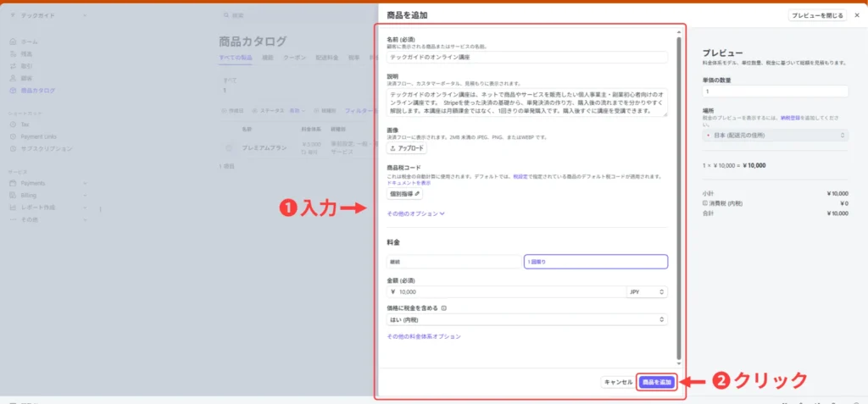Open the JPY currency dropdown
Viewport: 868px width, 404px height.
pyautogui.click(x=647, y=291)
